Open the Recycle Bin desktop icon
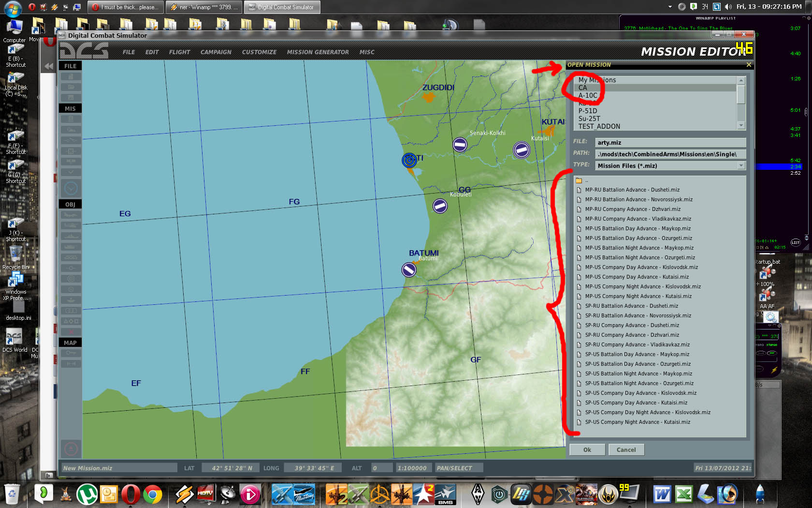The image size is (812, 508). point(15,257)
